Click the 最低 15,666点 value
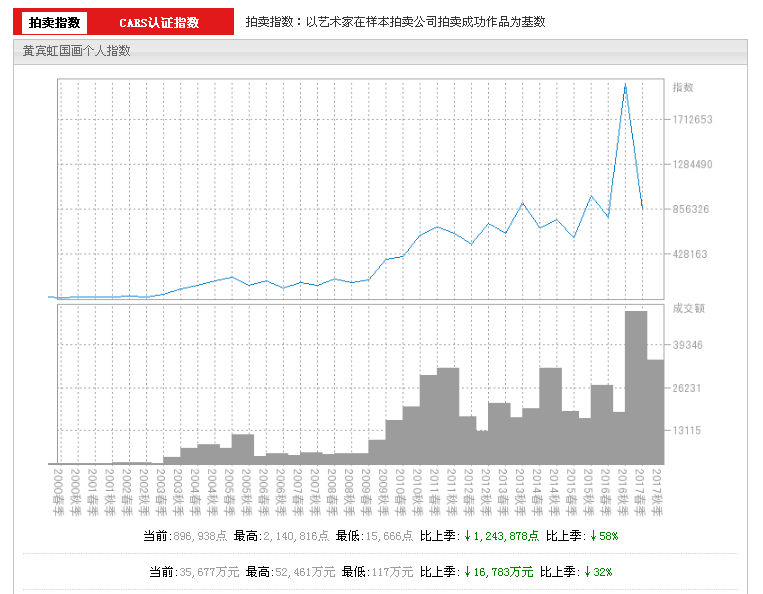The image size is (763, 594). [x=385, y=536]
